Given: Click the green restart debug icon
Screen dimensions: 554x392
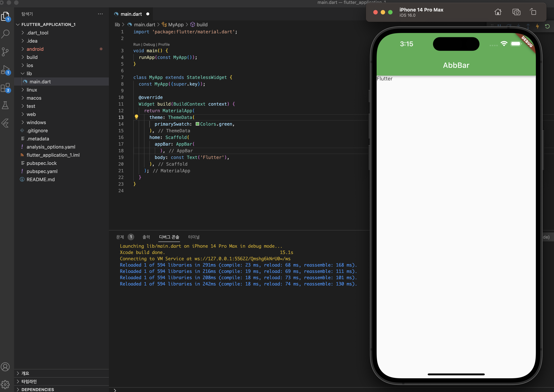Looking at the screenshot, I should point(547,26).
